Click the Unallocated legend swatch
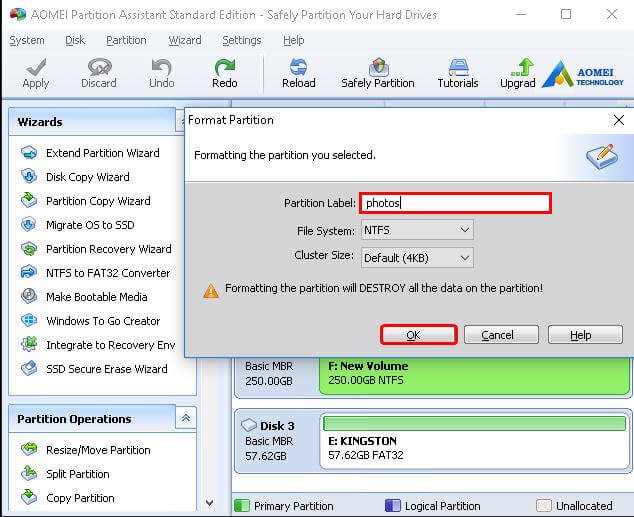Screen dimensions: 634x517 [x=543, y=506]
